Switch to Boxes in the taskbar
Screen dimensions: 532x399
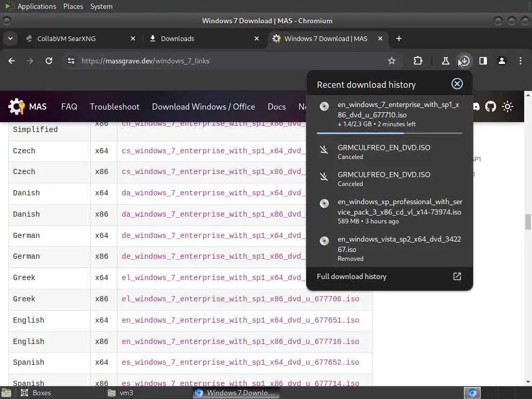click(x=37, y=393)
